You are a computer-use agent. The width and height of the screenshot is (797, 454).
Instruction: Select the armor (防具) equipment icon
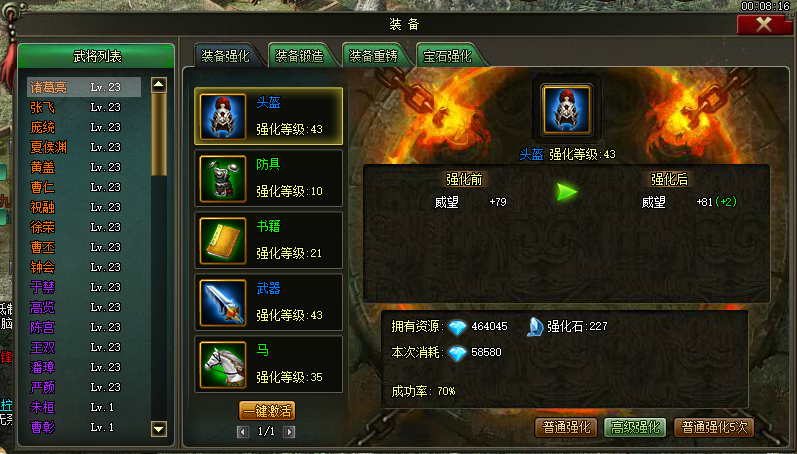223,178
